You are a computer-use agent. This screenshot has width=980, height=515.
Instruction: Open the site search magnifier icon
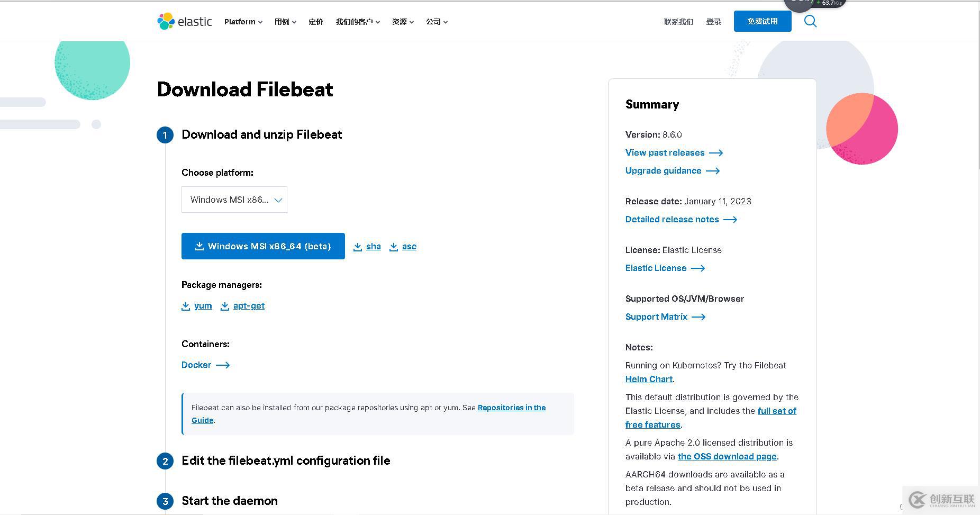[810, 21]
